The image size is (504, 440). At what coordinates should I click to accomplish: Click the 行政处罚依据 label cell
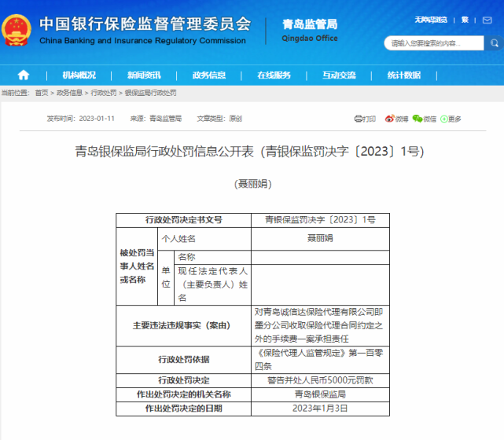[183, 360]
